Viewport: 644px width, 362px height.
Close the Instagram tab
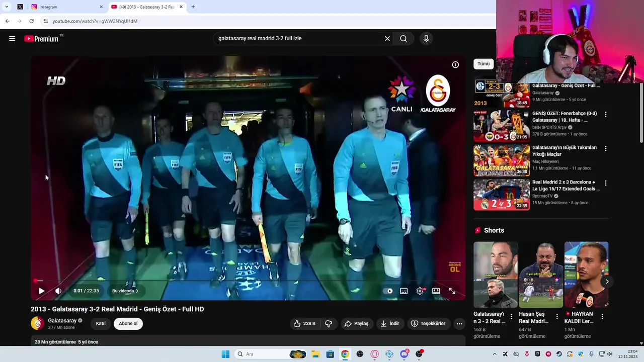[101, 7]
